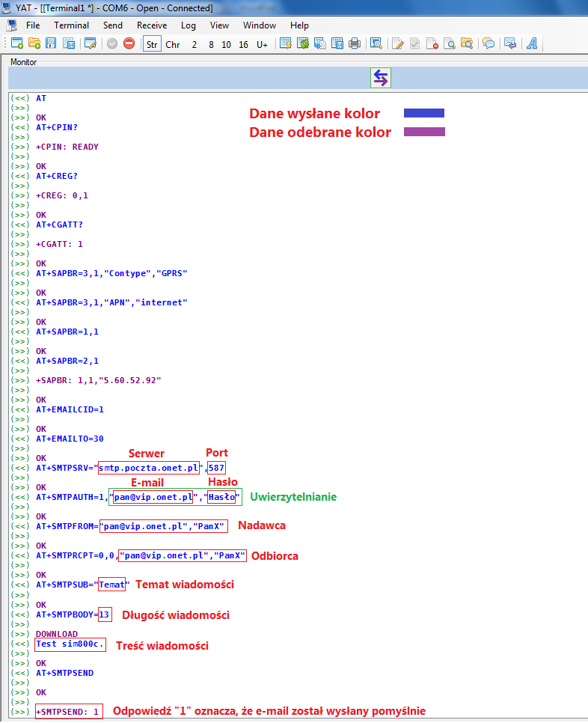This screenshot has height=723, width=588.
Task: Refresh the monitor using the green arrows icon
Action: tap(303, 43)
